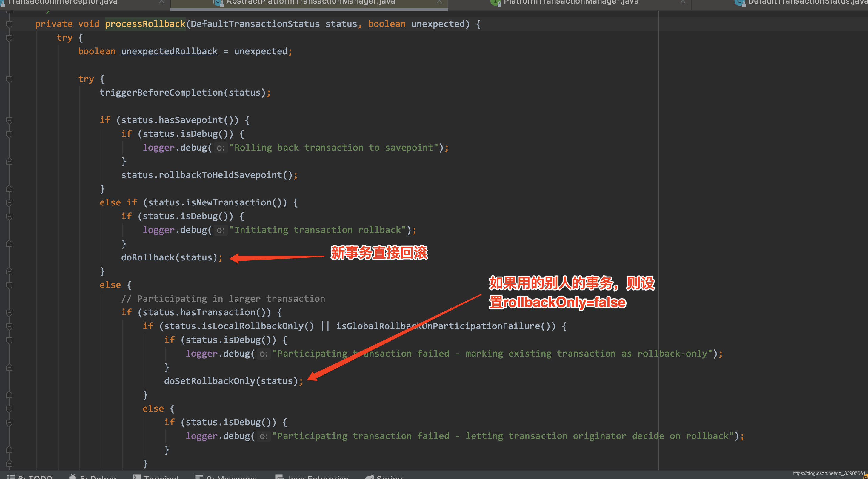Collapse the outer try block

coord(10,38)
